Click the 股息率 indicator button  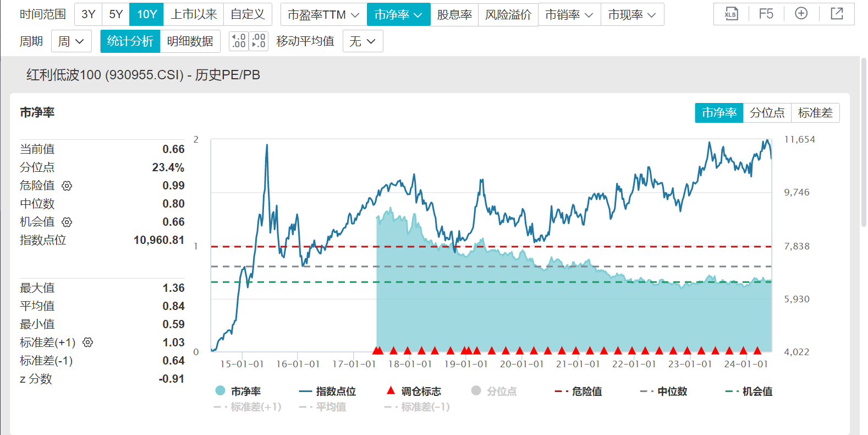click(x=454, y=15)
